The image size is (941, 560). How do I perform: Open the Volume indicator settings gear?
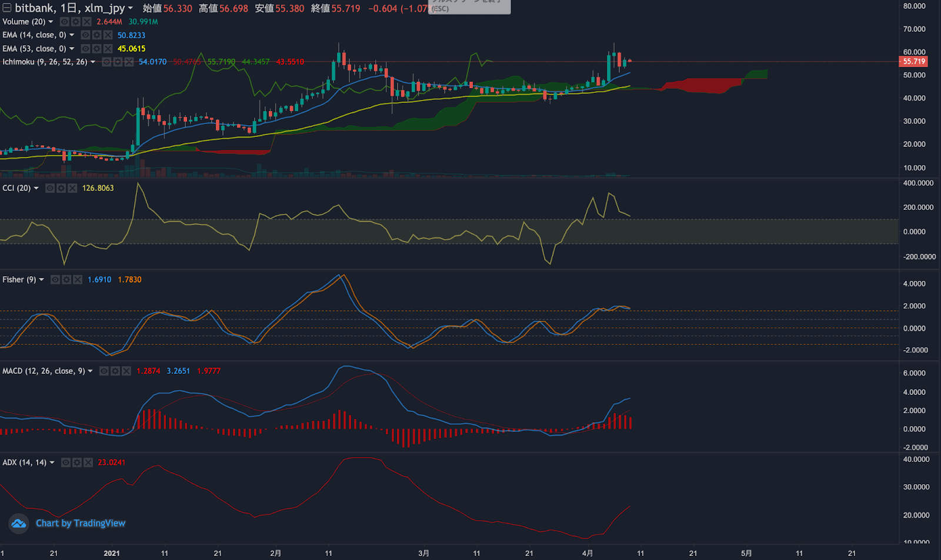click(x=75, y=22)
